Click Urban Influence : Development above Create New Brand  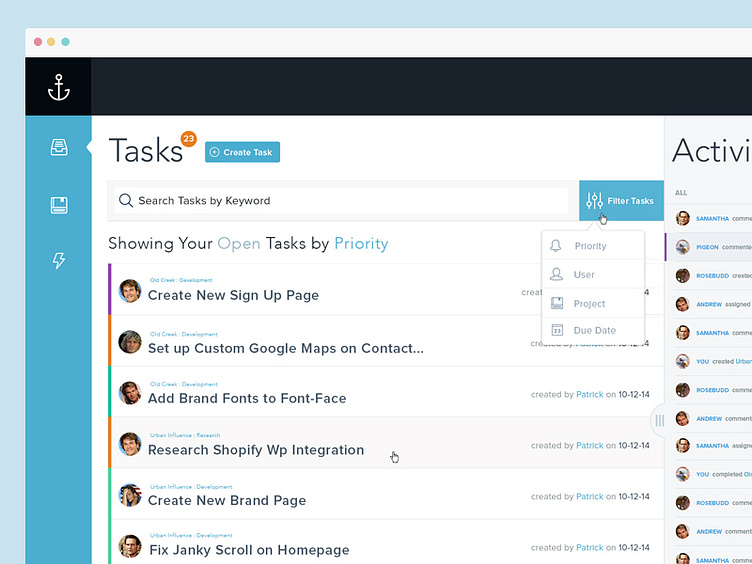191,487
